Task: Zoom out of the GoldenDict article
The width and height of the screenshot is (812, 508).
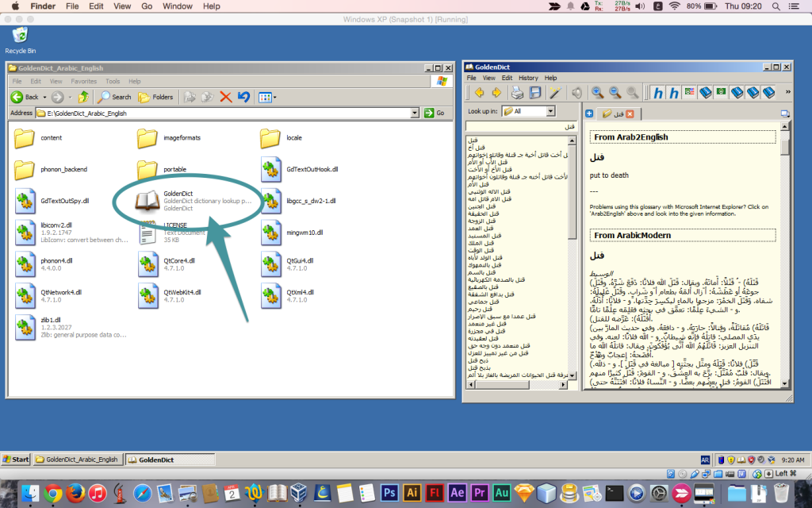Action: [x=615, y=93]
